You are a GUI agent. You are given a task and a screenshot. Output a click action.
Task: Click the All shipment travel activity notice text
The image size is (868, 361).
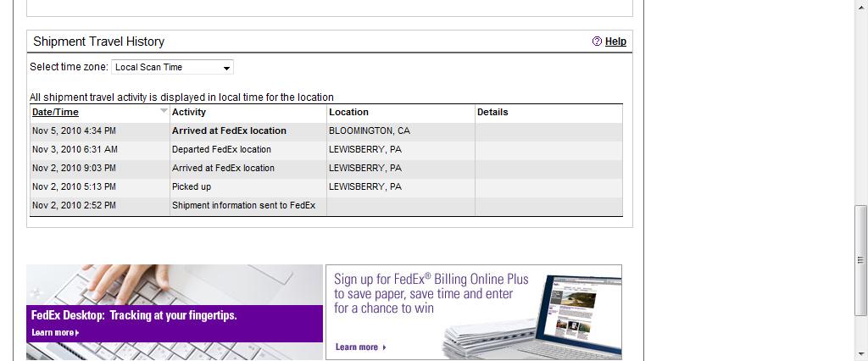(181, 97)
